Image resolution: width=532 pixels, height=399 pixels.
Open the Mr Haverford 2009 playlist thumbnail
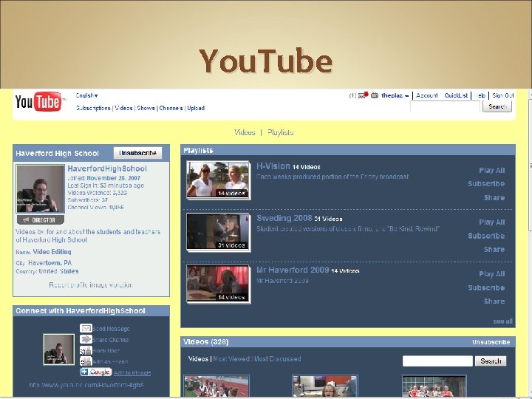[x=218, y=284]
